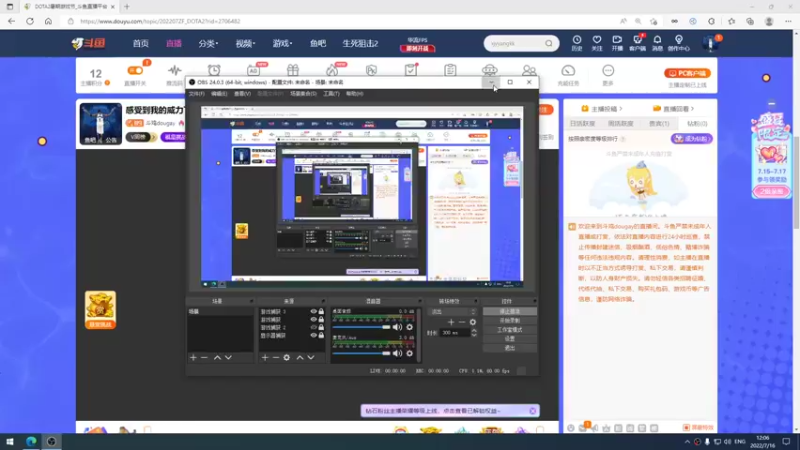Open the 文件(F) menu in OBS

click(196, 94)
